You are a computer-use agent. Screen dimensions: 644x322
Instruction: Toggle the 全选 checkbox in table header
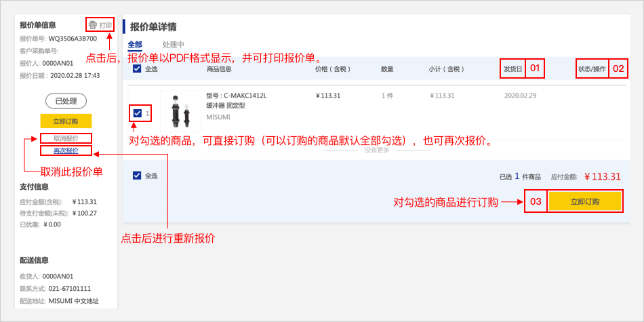pyautogui.click(x=138, y=68)
